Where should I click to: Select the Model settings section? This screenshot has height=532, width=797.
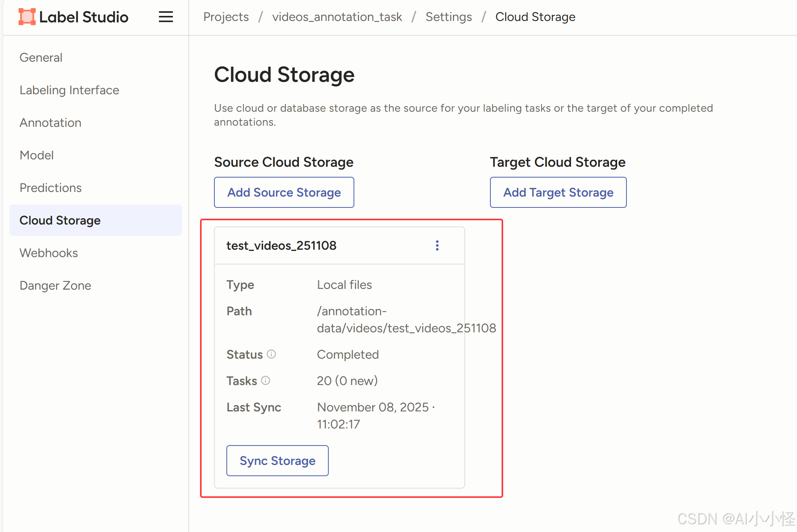pos(37,155)
